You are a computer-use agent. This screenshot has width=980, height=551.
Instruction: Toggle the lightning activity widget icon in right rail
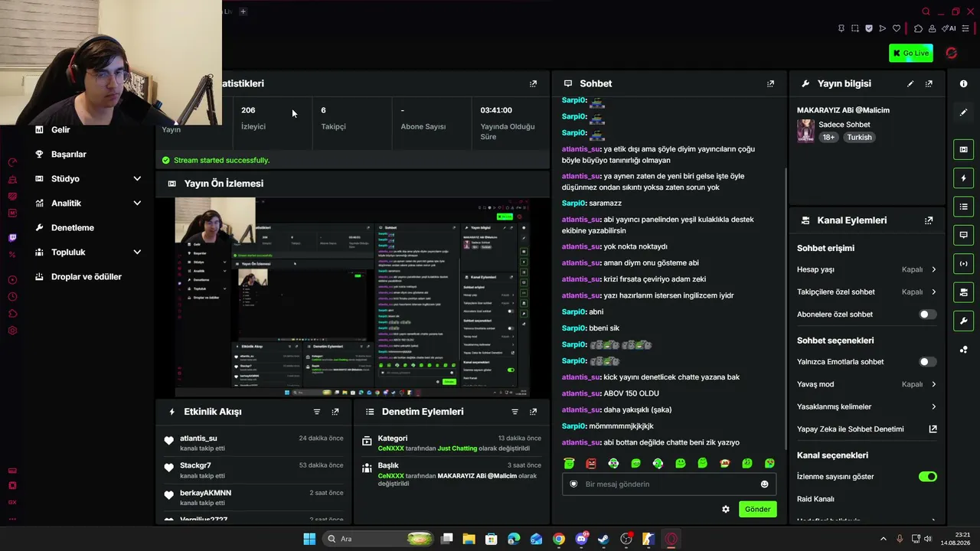[963, 178]
